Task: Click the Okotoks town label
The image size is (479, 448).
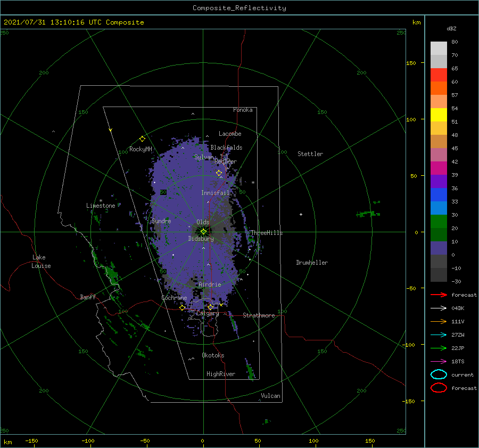Action: (213, 355)
